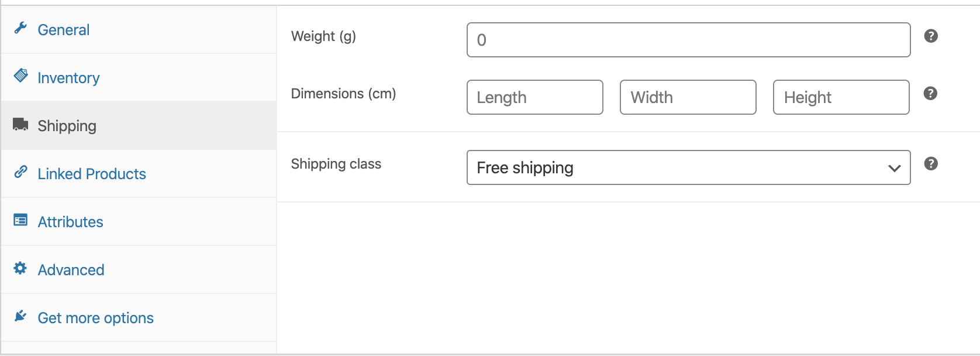The image size is (980, 356).
Task: Open the Get more options link
Action: click(x=96, y=318)
